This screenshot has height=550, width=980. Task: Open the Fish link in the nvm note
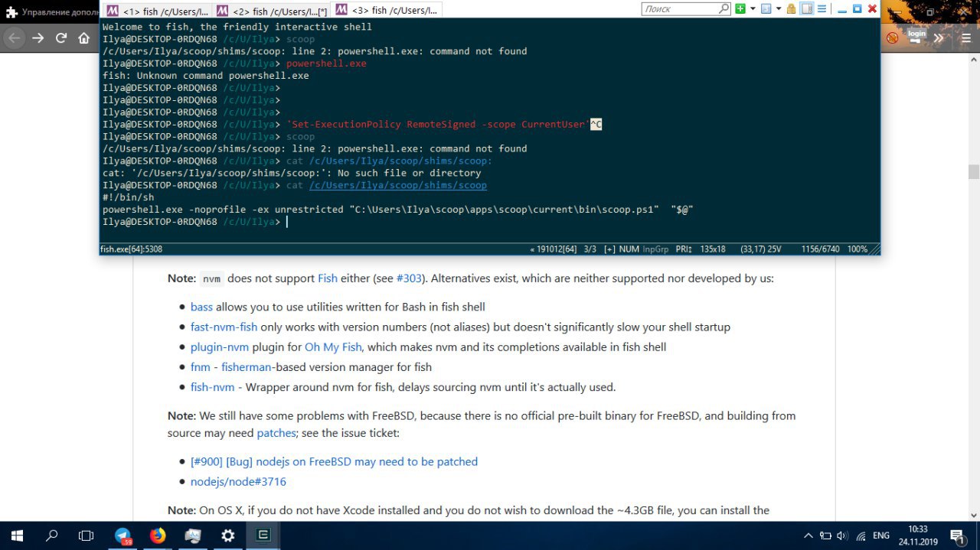coord(328,278)
